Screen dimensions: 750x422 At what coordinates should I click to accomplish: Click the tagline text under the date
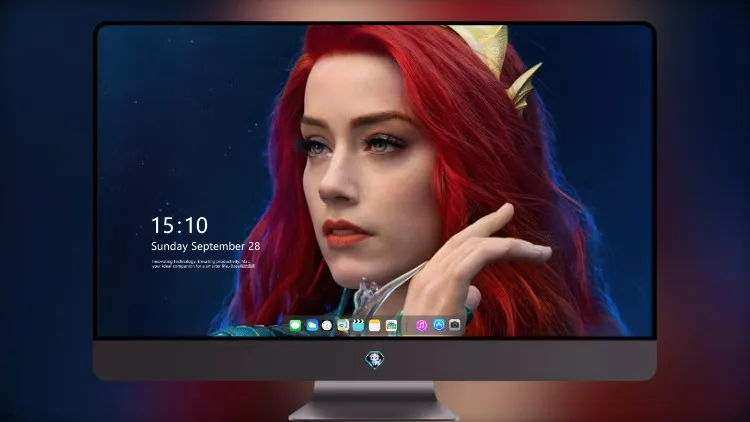(203, 264)
